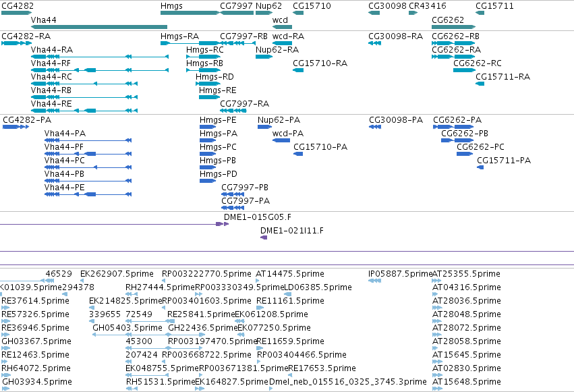
Task: Click the Dmel_neb_015516_0325_3745.3prime label
Action: click(x=348, y=382)
